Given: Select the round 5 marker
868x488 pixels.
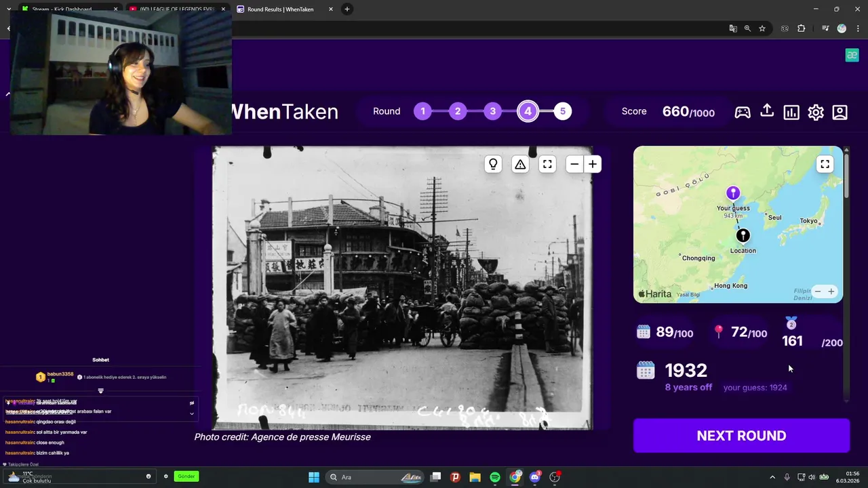Looking at the screenshot, I should (562, 111).
